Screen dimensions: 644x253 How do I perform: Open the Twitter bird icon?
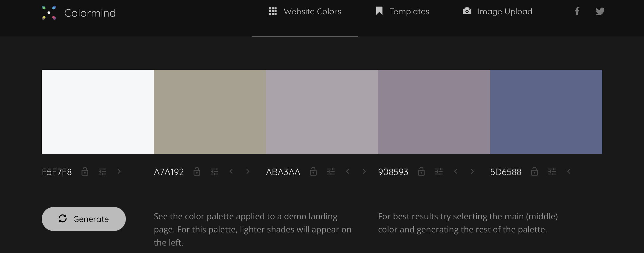(600, 11)
